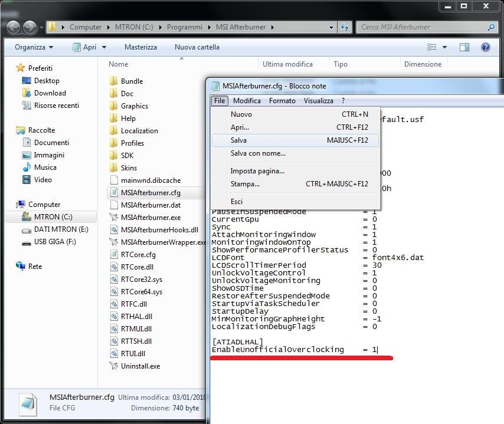Click the Rete network icon
The width and height of the screenshot is (504, 424).
click(20, 266)
